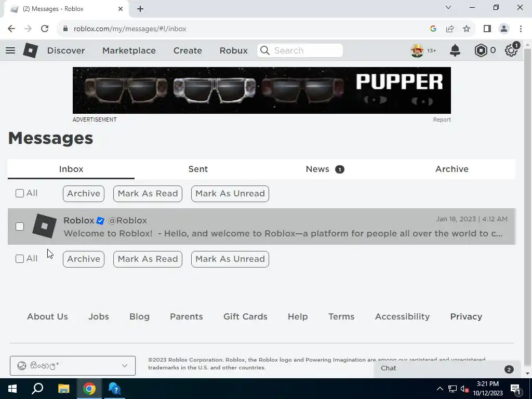The height and width of the screenshot is (399, 532).
Task: Toggle Chrome side panel
Action: (x=487, y=29)
